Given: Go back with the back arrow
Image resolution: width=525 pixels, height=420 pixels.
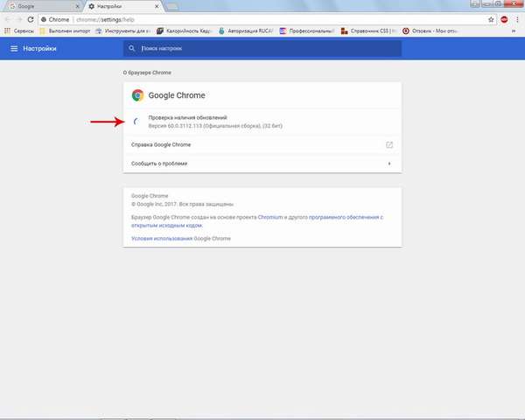Looking at the screenshot, I should tap(8, 19).
